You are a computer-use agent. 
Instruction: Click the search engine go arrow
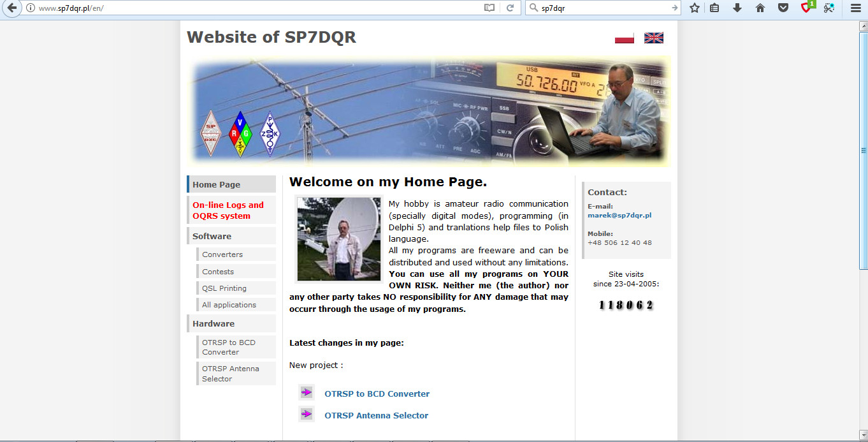pos(674,8)
